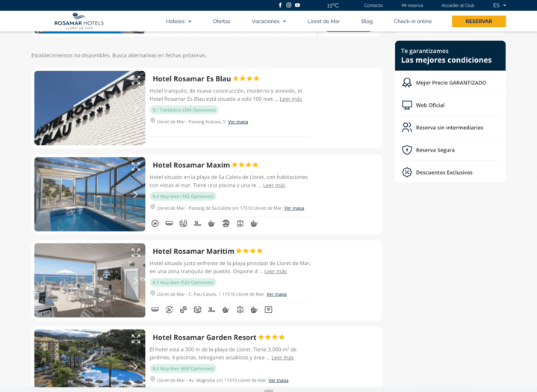Screen dimensions: 537x392
Task: Click the Hotel Rosamar Maxim title
Action: point(191,165)
